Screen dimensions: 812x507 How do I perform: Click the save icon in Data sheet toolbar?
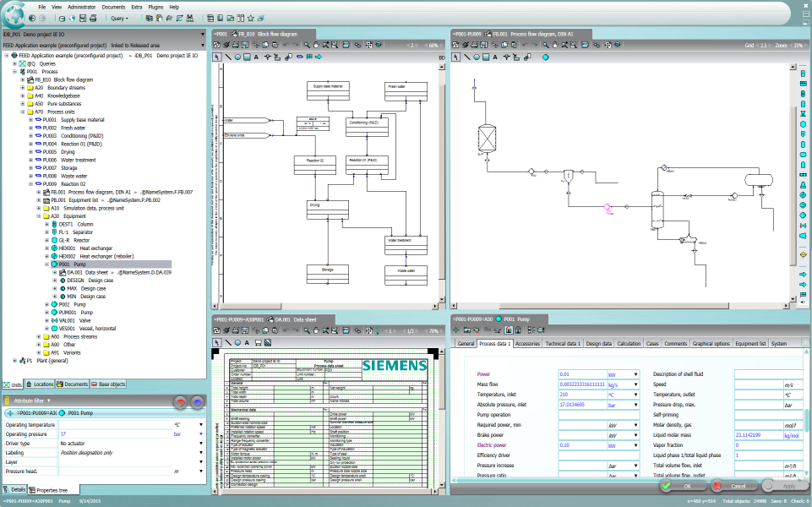tap(245, 330)
